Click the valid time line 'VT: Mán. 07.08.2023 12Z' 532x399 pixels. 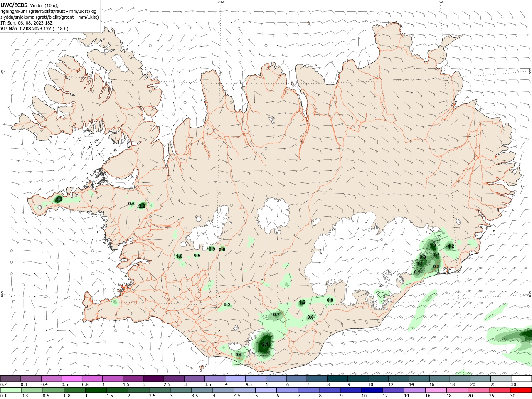click(x=26, y=29)
